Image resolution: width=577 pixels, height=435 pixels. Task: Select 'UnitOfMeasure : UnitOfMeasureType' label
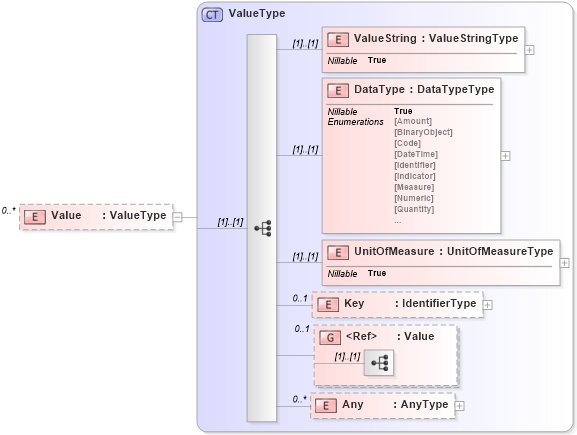click(453, 252)
